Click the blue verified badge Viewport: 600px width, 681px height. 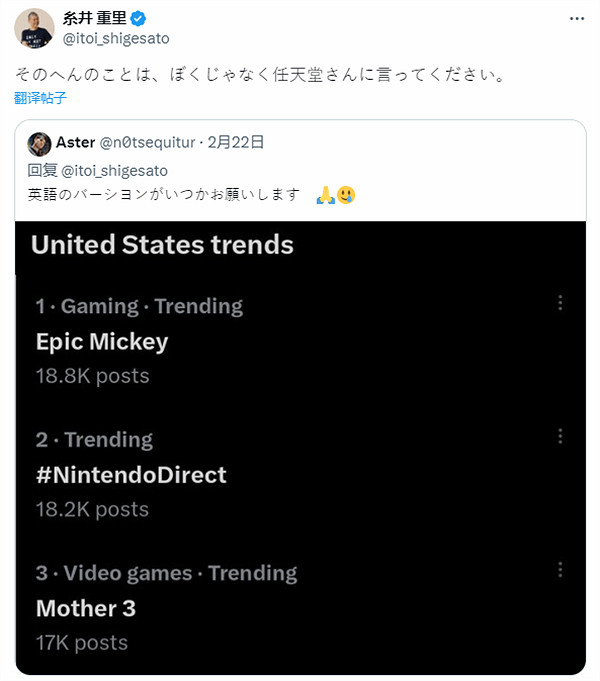140,18
